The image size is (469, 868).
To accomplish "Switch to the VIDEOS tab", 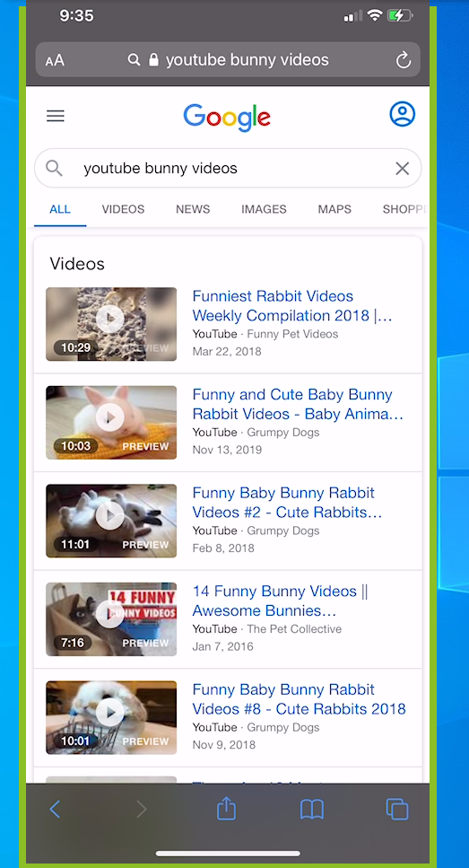I will [123, 209].
